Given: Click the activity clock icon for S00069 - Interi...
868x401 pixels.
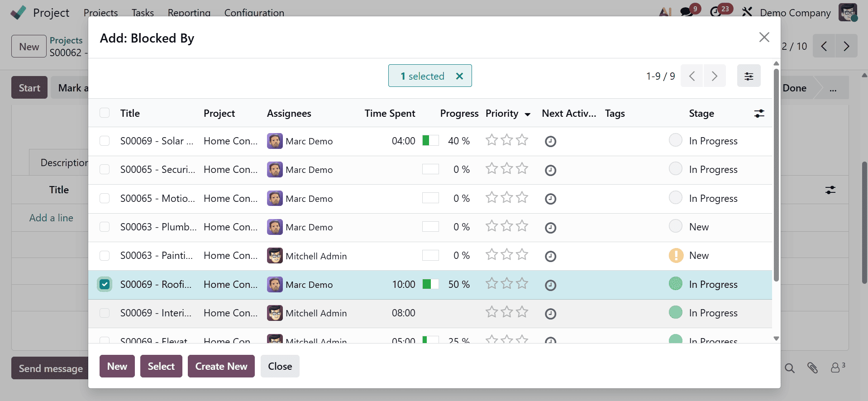Looking at the screenshot, I should pos(550,314).
